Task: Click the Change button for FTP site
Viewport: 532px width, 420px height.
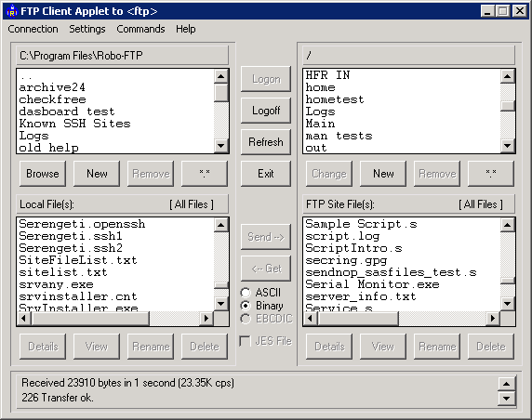Action: click(329, 174)
